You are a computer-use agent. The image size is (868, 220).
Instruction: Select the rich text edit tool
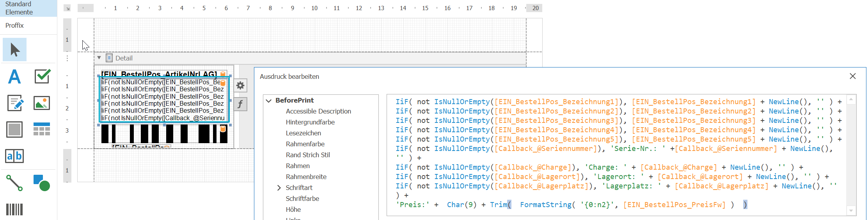coord(15,103)
